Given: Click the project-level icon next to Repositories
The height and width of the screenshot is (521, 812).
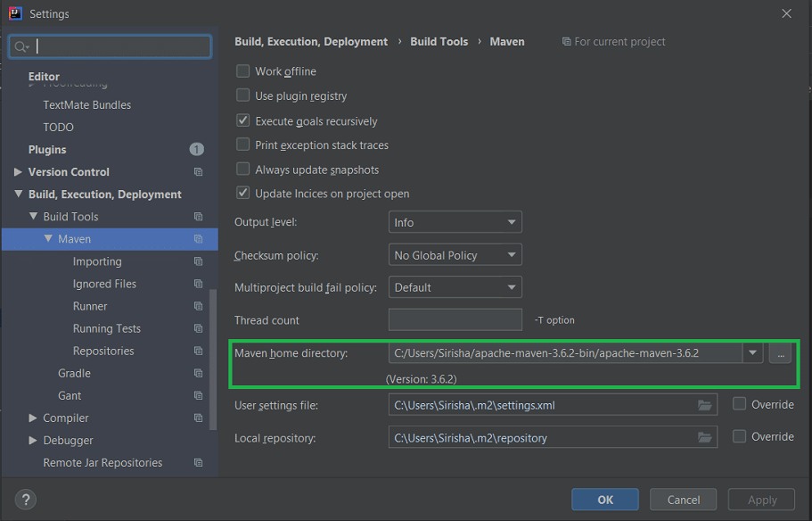Looking at the screenshot, I should tap(199, 351).
